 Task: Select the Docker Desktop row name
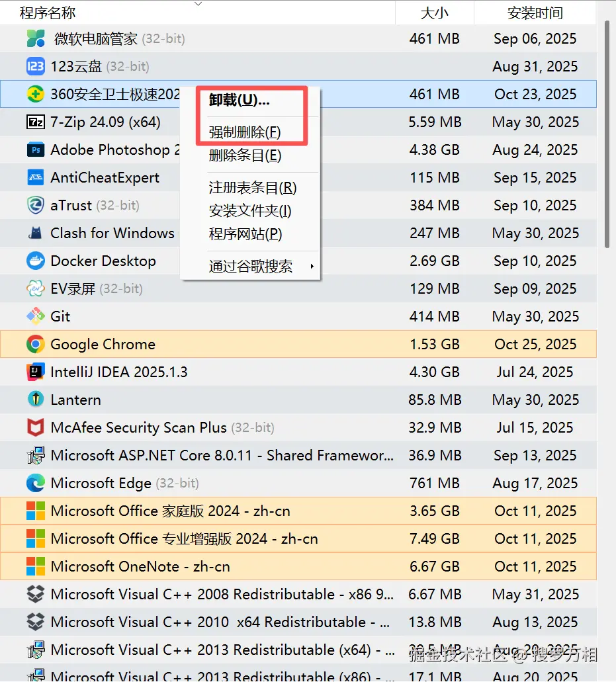pos(103,261)
